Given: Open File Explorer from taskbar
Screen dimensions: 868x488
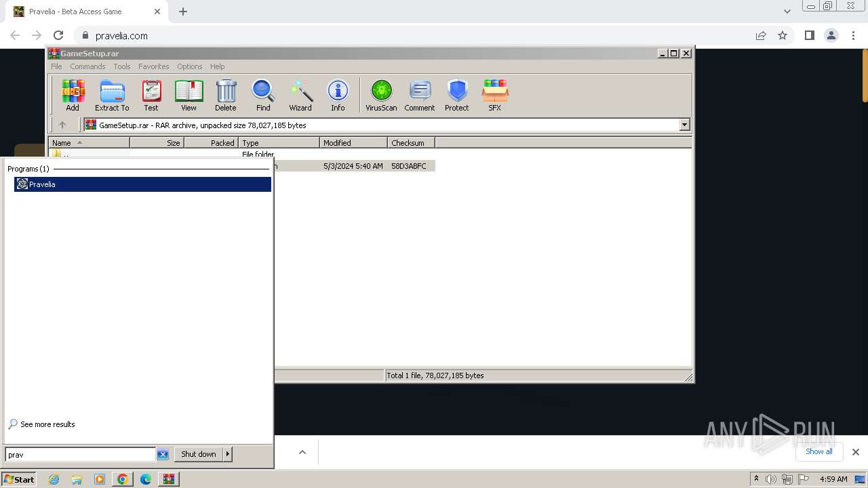Looking at the screenshot, I should click(77, 479).
